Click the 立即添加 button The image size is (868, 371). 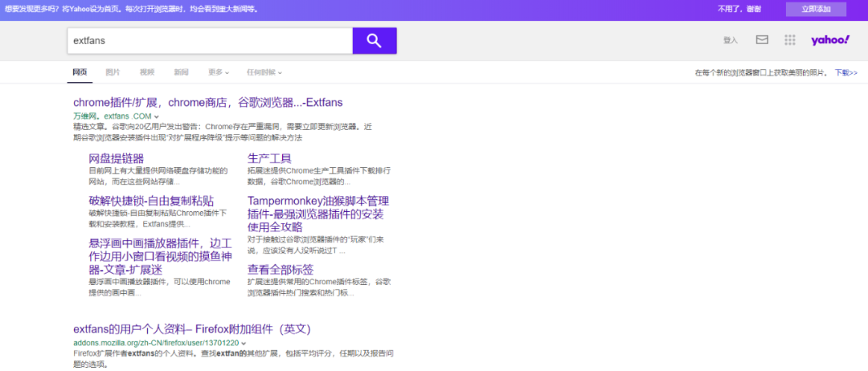816,10
